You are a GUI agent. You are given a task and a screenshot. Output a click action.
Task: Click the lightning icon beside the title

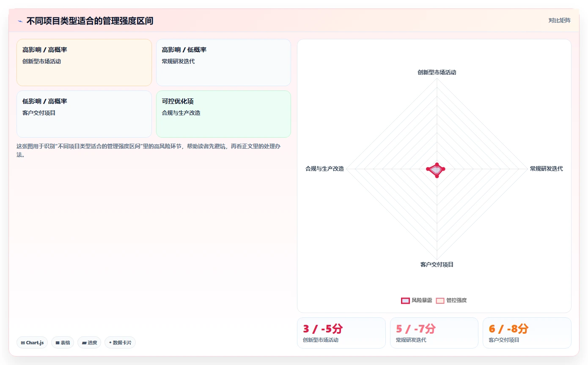click(x=20, y=21)
